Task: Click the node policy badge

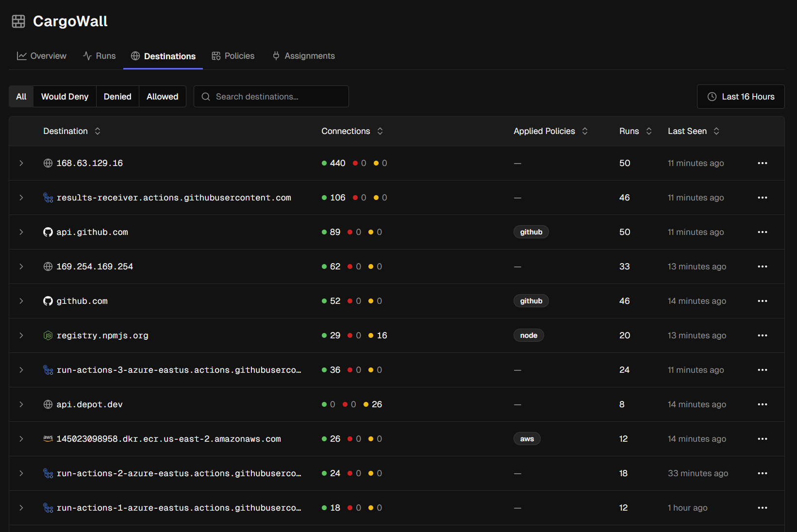Action: click(x=529, y=335)
